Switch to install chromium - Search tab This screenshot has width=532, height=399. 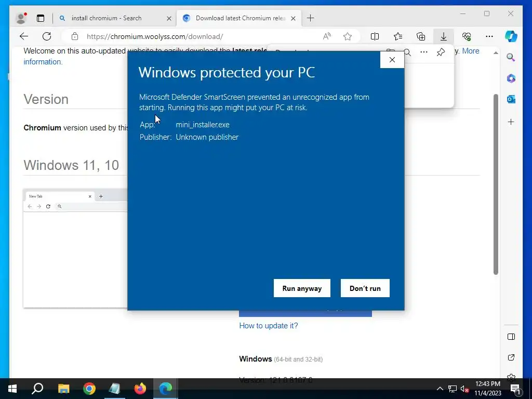pos(106,18)
